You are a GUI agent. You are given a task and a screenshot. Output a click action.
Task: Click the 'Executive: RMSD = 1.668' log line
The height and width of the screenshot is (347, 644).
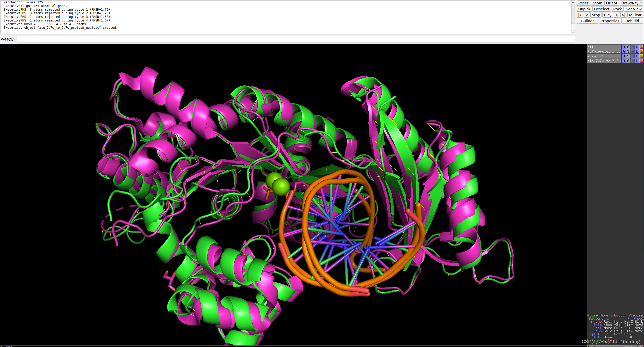point(46,24)
